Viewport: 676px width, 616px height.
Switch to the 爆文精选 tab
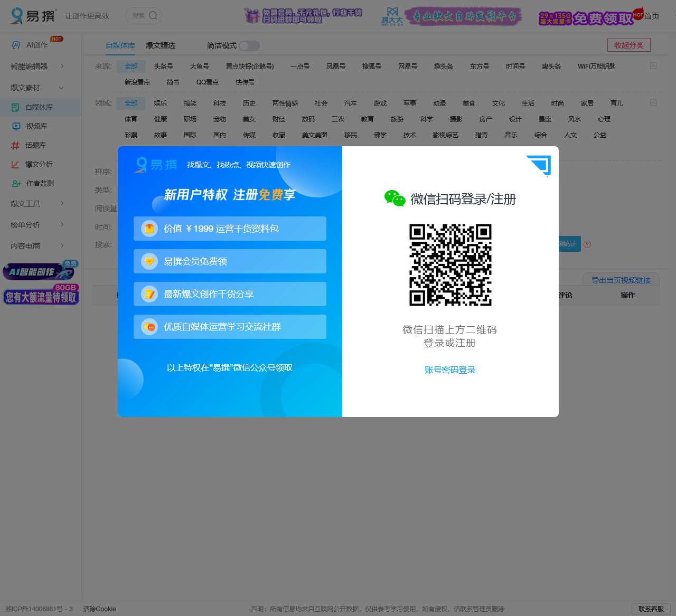pos(161,46)
